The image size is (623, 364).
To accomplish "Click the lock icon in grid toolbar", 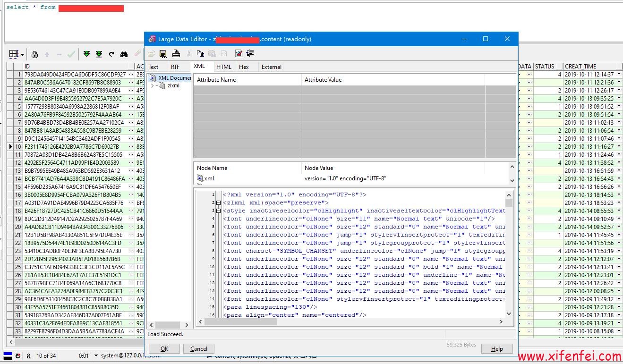I will point(34,55).
